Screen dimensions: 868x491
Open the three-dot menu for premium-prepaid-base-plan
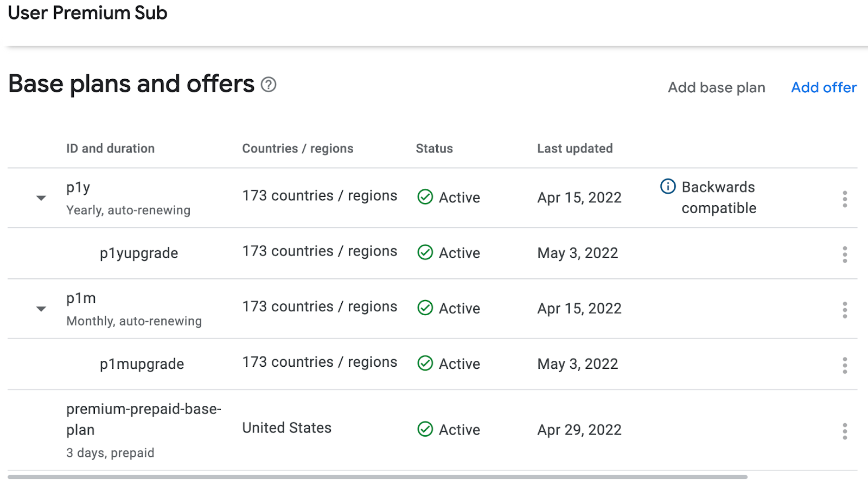845,431
